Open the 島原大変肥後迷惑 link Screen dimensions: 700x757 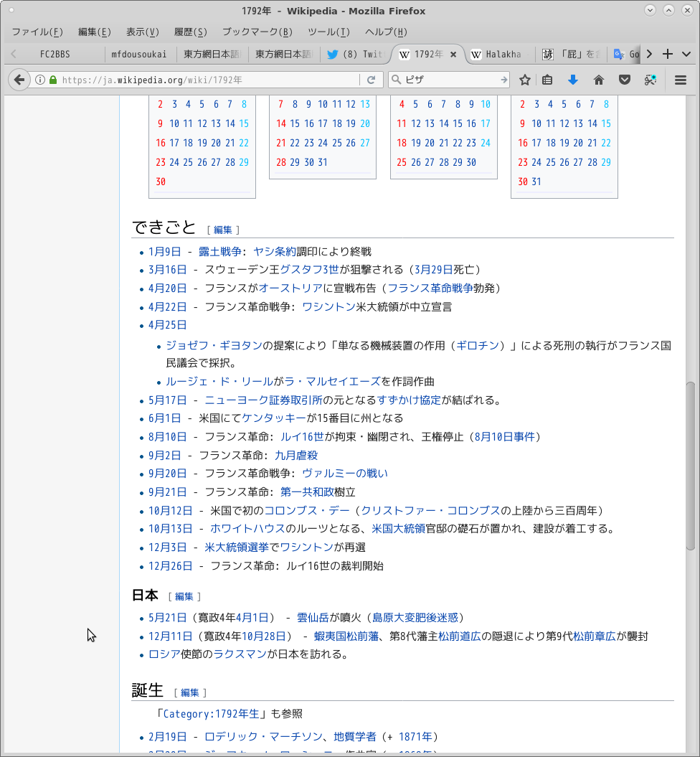click(415, 618)
